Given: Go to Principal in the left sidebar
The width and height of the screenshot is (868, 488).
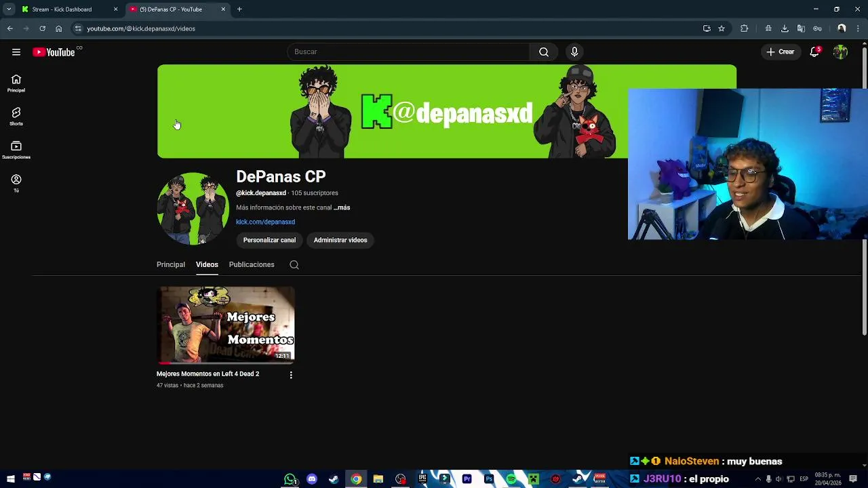Looking at the screenshot, I should coord(16,83).
